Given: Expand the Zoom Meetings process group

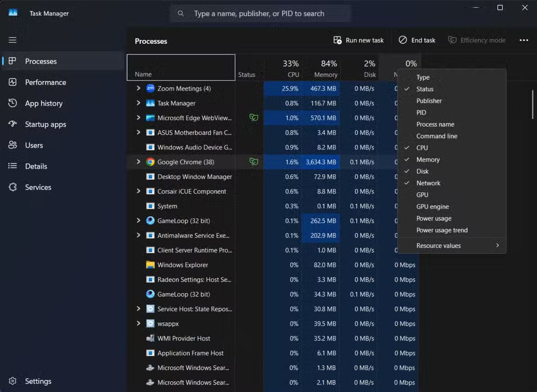Looking at the screenshot, I should click(x=138, y=88).
